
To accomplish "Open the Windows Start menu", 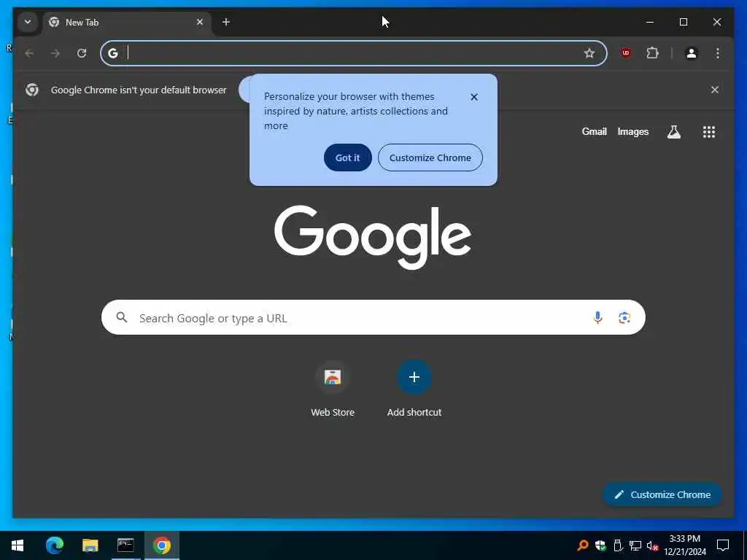I will [18, 545].
